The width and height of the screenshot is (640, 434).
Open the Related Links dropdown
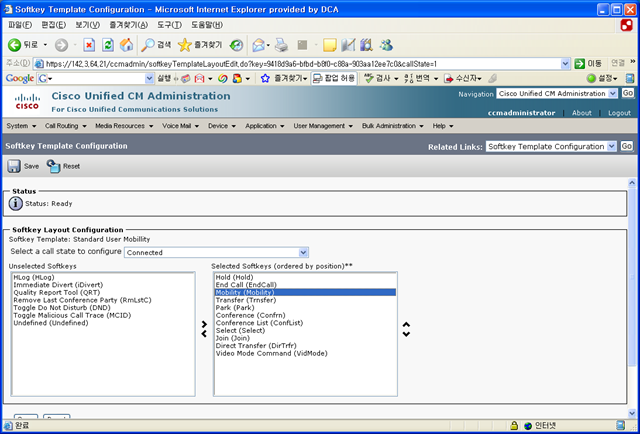pos(551,146)
